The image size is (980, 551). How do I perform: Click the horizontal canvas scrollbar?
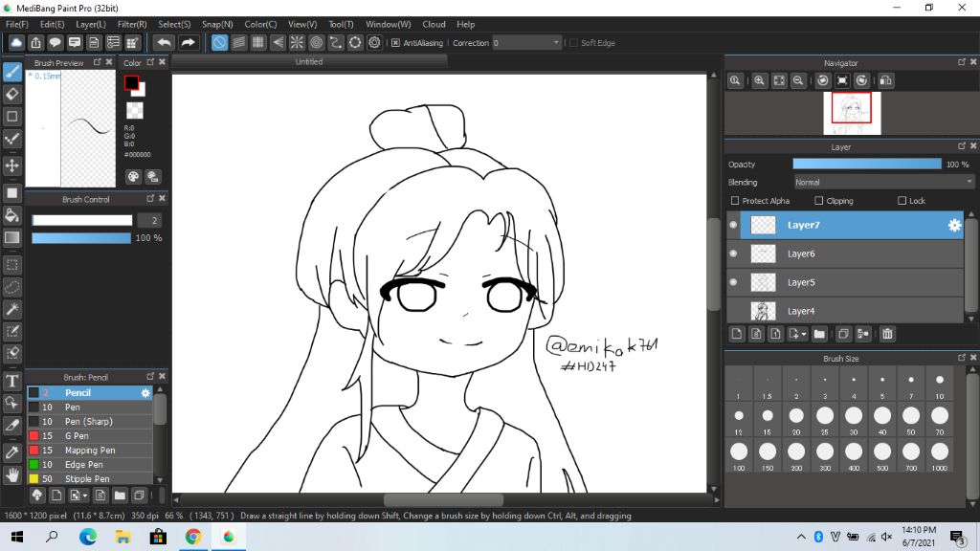pos(444,499)
